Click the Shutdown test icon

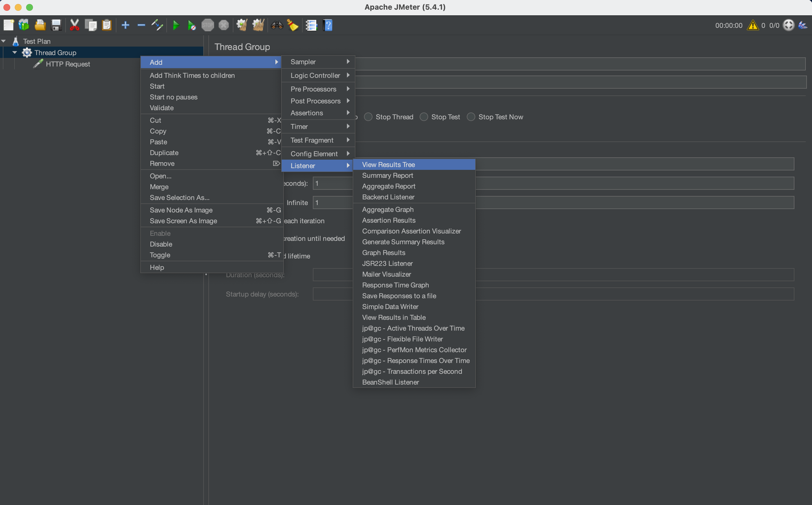pos(224,25)
